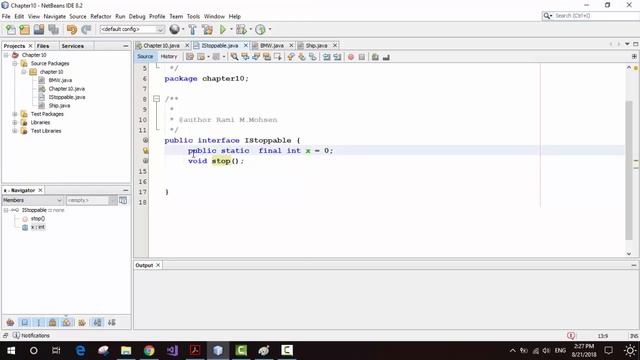Toggle Sort by Source in Navigator
The image size is (640, 360).
[111, 322]
